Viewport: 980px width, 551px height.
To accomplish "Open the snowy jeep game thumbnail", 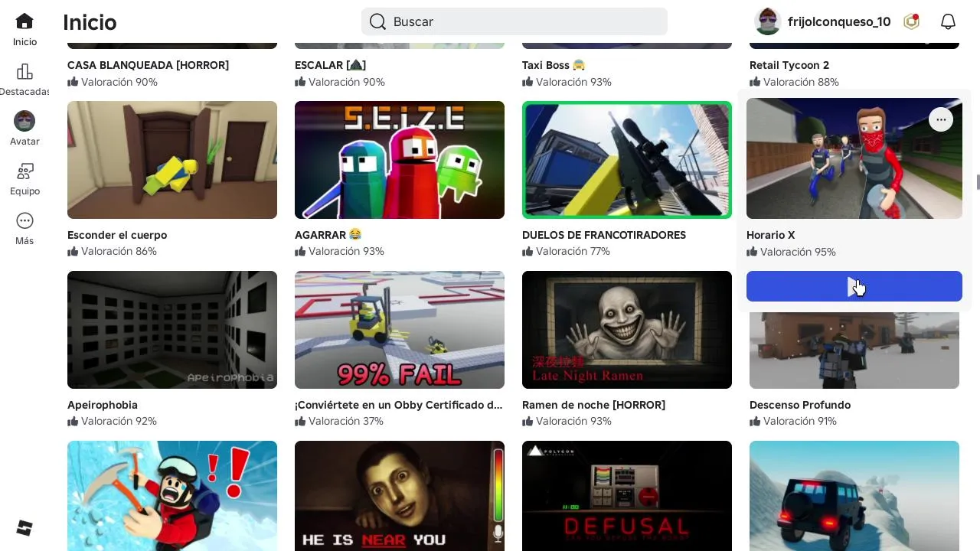I will [854, 496].
